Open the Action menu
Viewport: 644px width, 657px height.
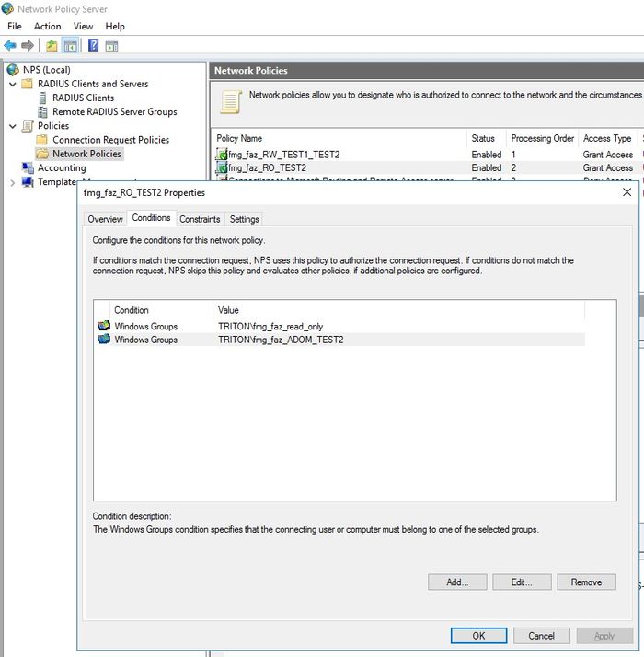[47, 27]
